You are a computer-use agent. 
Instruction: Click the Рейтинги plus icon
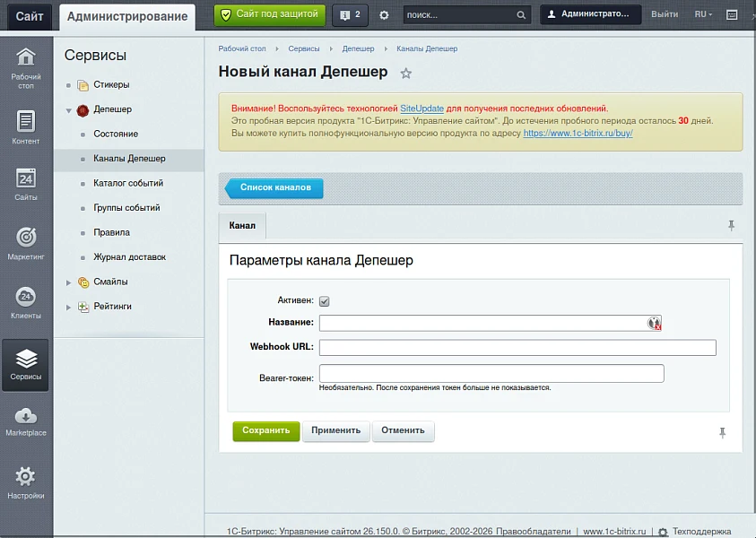pyautogui.click(x=83, y=307)
